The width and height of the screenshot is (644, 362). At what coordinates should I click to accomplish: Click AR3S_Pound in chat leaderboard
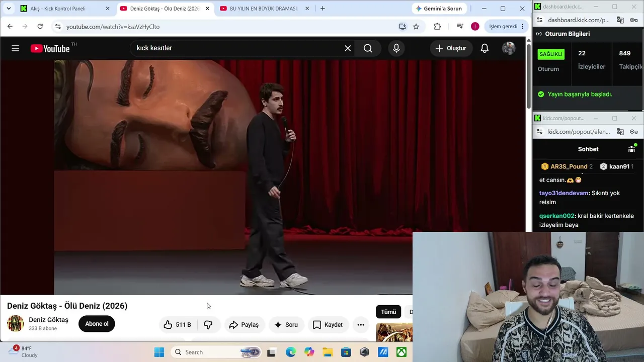click(x=569, y=166)
